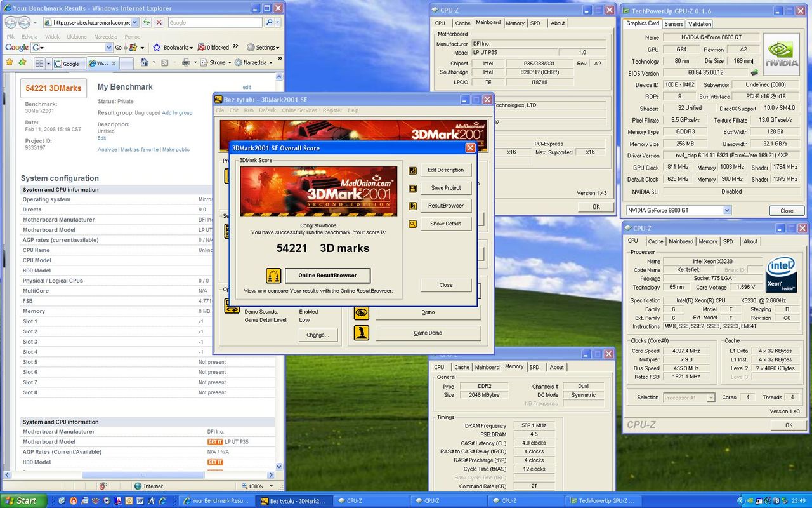Click Favorites Center star icon in IE
812x508 pixels.
point(10,62)
